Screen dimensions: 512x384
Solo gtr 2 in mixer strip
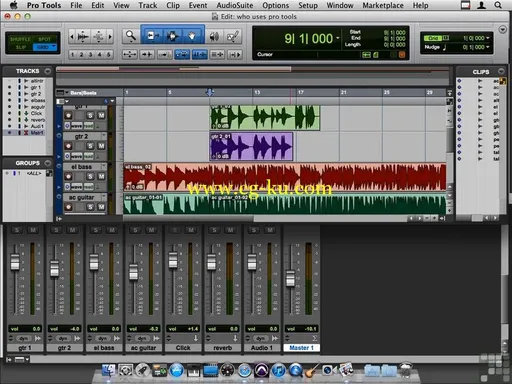click(56, 230)
